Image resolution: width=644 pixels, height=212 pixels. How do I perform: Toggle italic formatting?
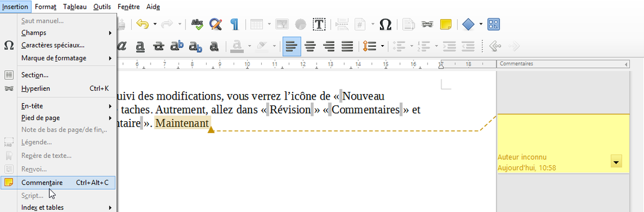122,46
